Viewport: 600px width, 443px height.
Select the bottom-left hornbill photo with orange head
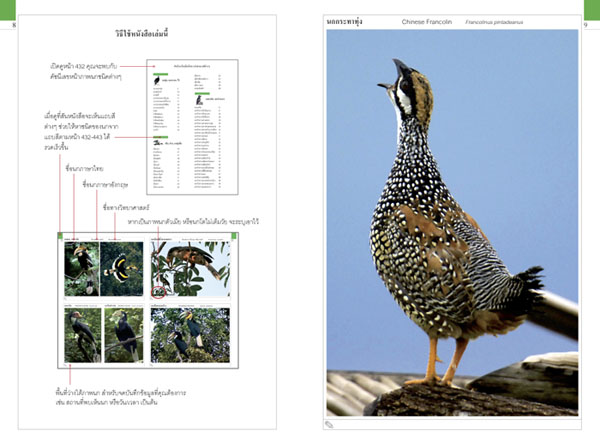click(83, 336)
